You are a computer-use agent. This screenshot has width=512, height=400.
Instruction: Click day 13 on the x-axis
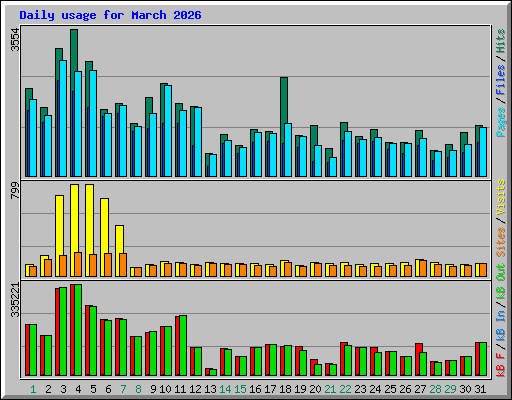210,389
